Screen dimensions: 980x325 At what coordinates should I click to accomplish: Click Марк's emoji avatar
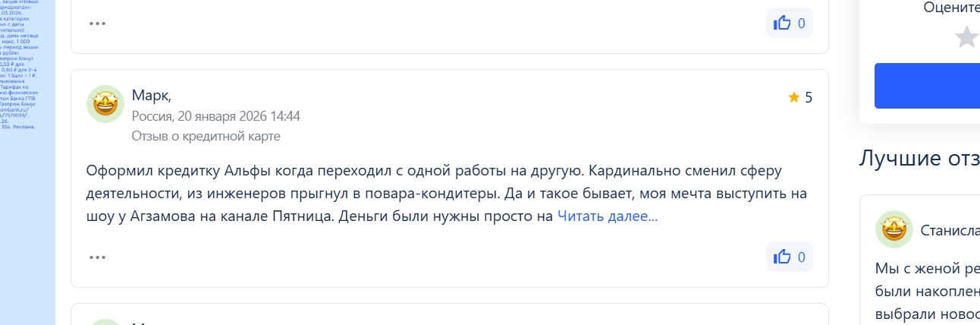coord(105,104)
